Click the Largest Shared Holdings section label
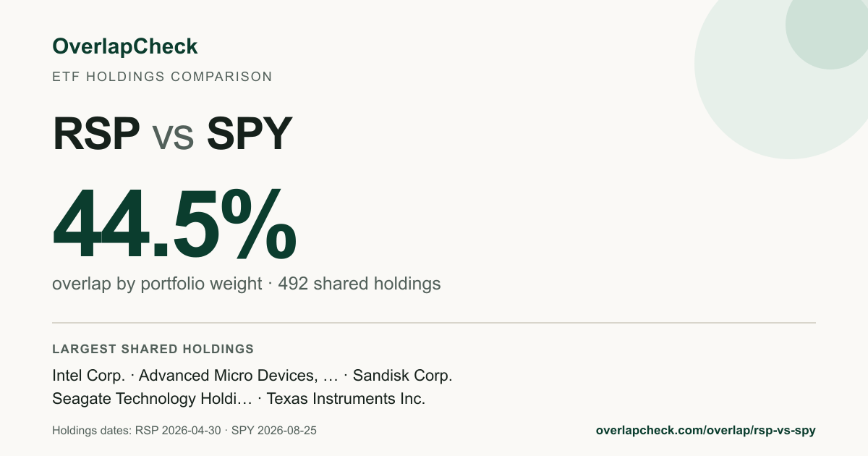 [153, 349]
